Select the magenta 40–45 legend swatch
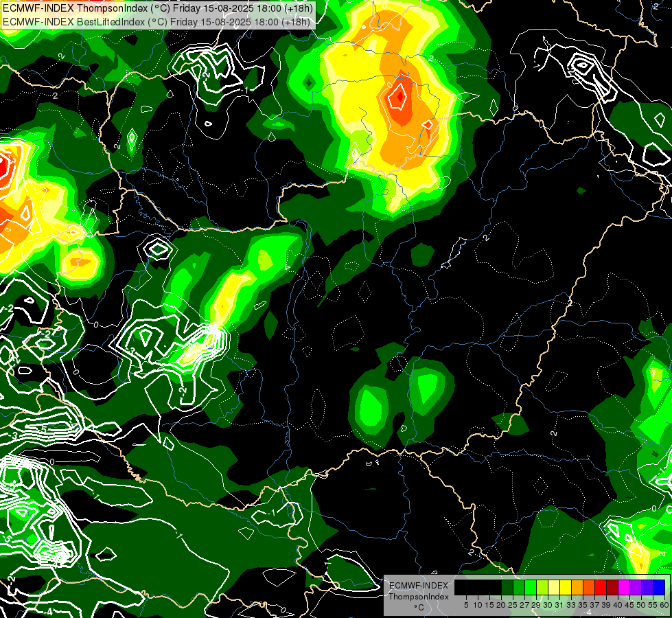The width and height of the screenshot is (672, 618). [624, 587]
